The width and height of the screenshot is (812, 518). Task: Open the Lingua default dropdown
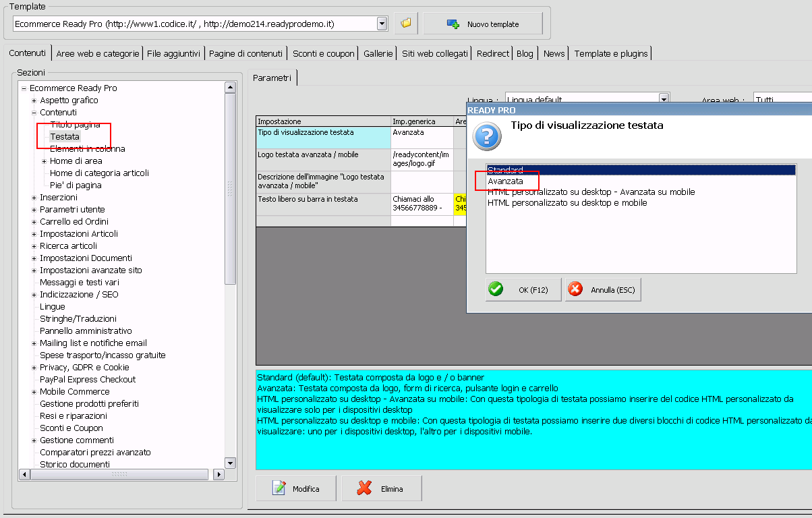664,99
